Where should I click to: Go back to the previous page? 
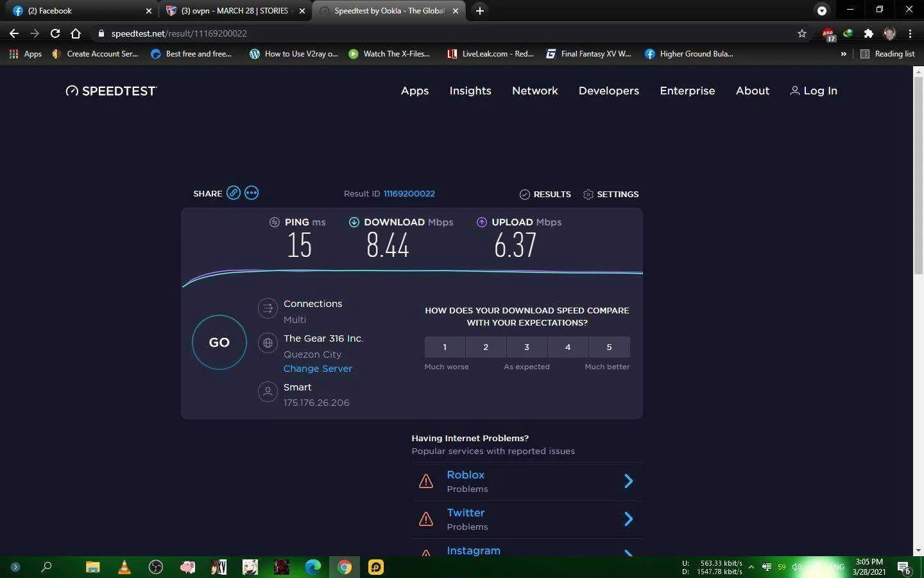click(x=14, y=33)
